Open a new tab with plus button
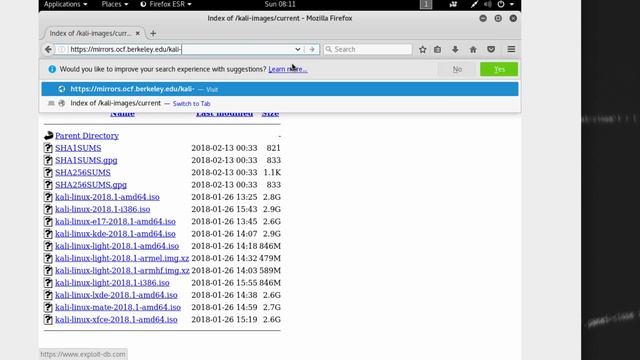Viewport: 640px width, 360px height. click(x=153, y=33)
